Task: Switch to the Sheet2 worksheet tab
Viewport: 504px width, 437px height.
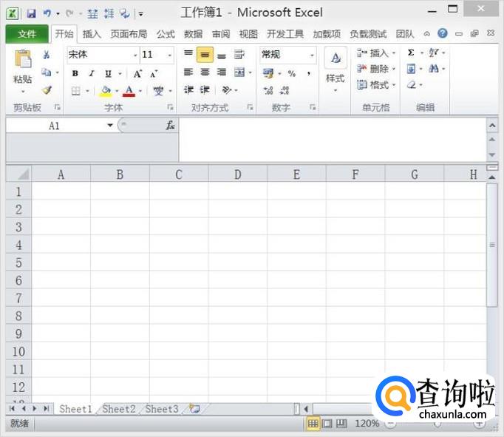Action: click(119, 409)
